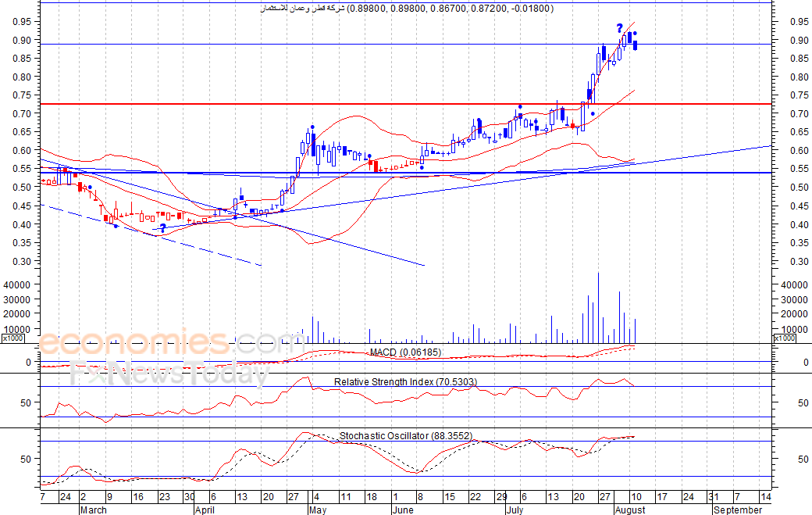Click the 0.30 label on the left price axis
Viewport: 812px width, 515px height.
point(23,261)
